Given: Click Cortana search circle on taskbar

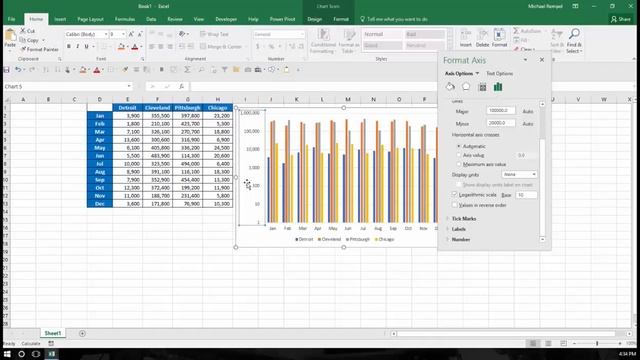Looking at the screenshot, I should [21, 354].
